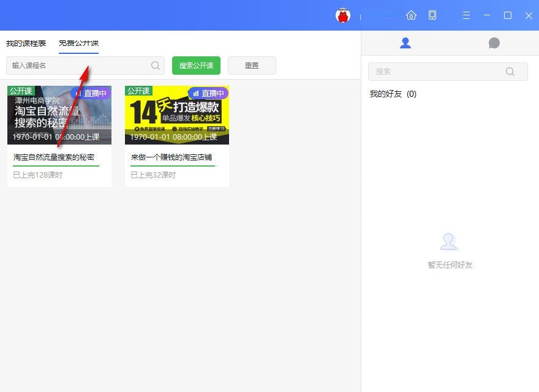This screenshot has width=539, height=392.
Task: Open the chat bubble icon tab
Action: [x=494, y=43]
